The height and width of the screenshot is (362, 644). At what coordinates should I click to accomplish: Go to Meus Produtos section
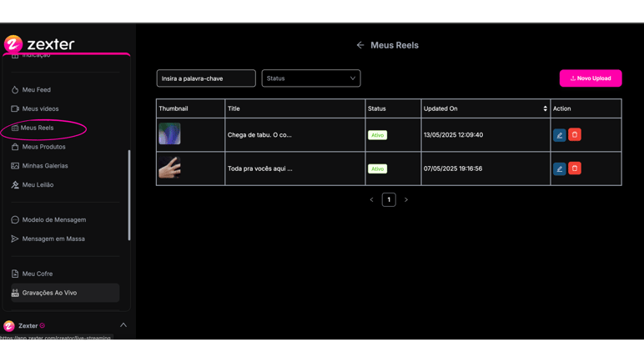click(43, 147)
